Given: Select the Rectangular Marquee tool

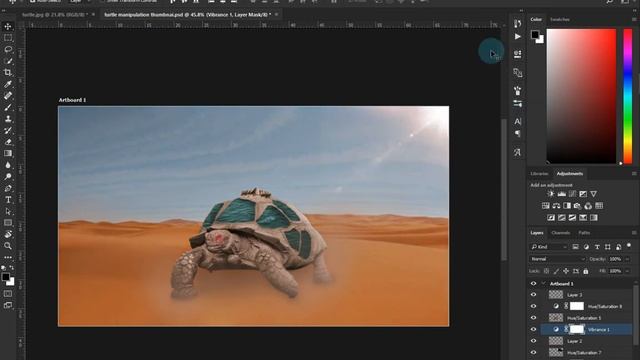Looking at the screenshot, I should pyautogui.click(x=8, y=38).
